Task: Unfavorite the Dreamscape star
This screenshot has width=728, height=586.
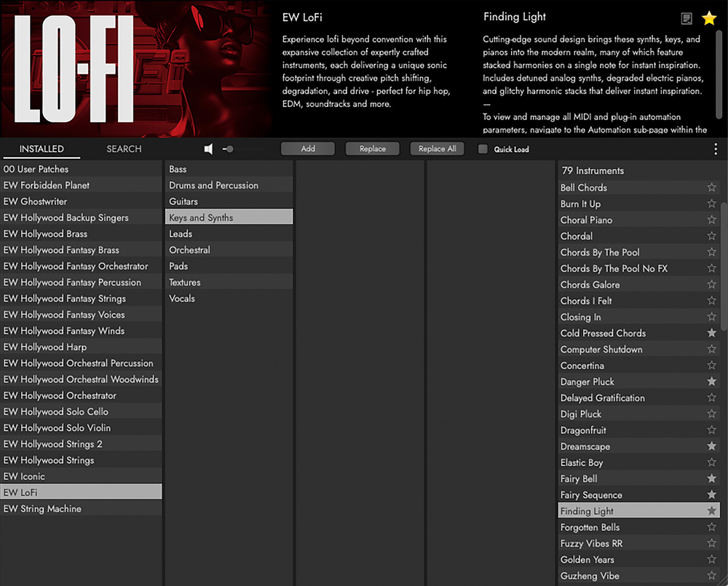Action: point(711,446)
